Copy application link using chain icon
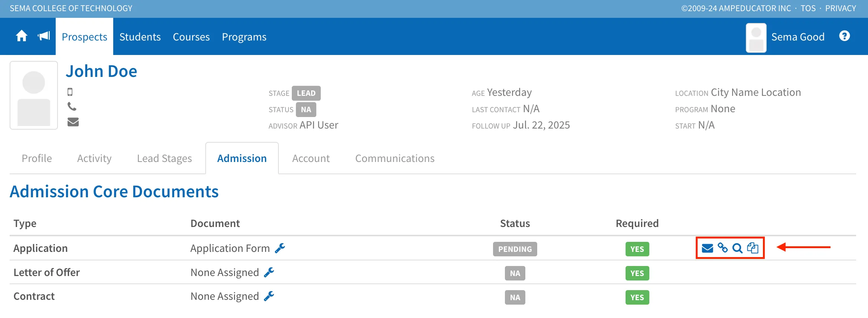 pos(722,248)
